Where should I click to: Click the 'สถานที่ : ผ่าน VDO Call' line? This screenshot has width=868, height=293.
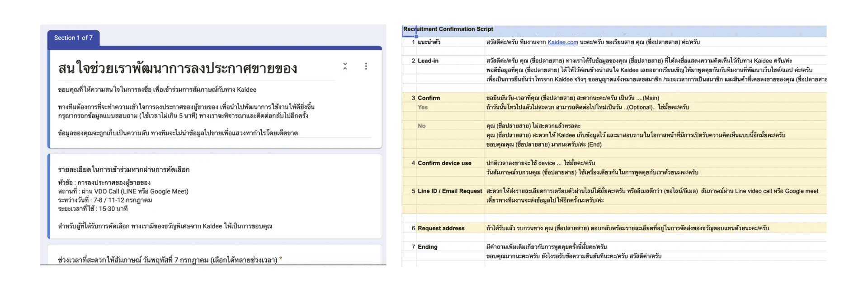pos(123,191)
